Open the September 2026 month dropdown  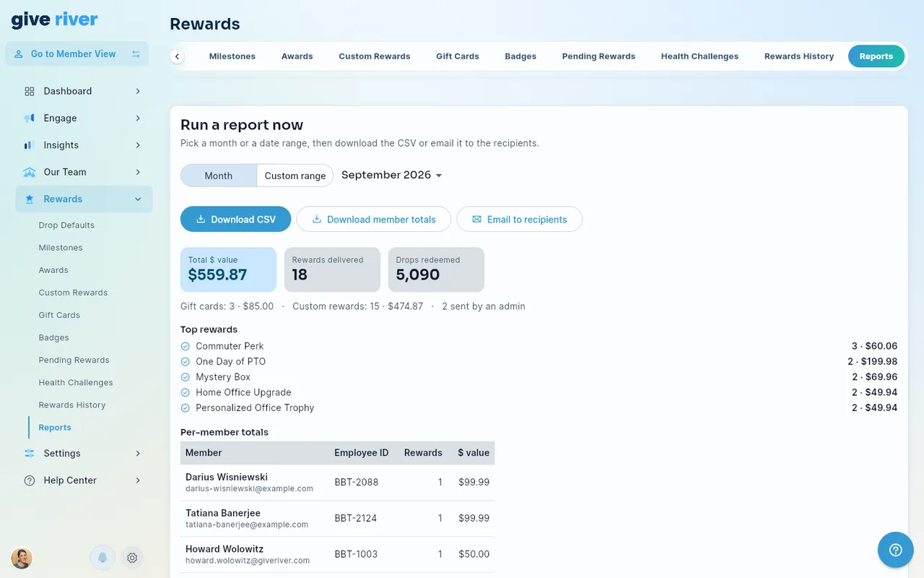(x=392, y=175)
